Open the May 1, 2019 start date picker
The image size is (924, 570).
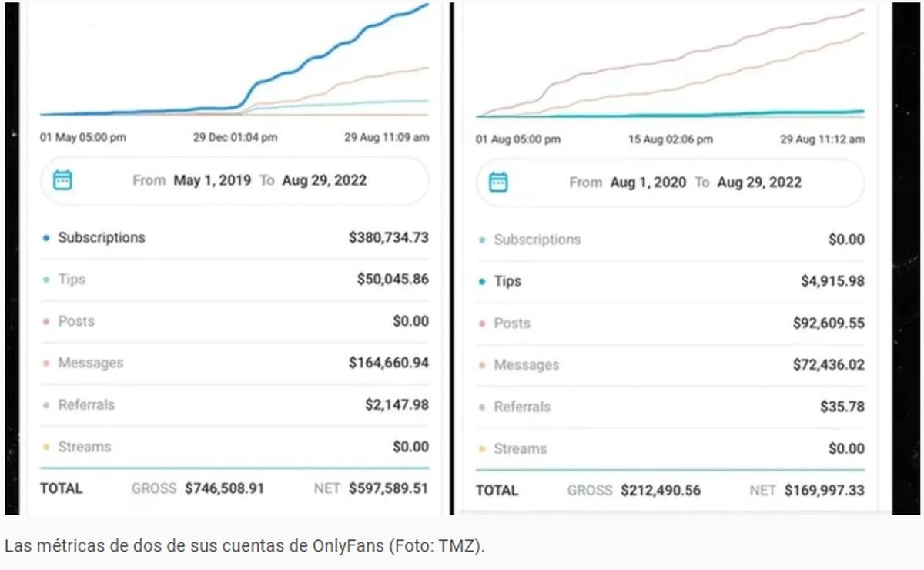click(211, 181)
